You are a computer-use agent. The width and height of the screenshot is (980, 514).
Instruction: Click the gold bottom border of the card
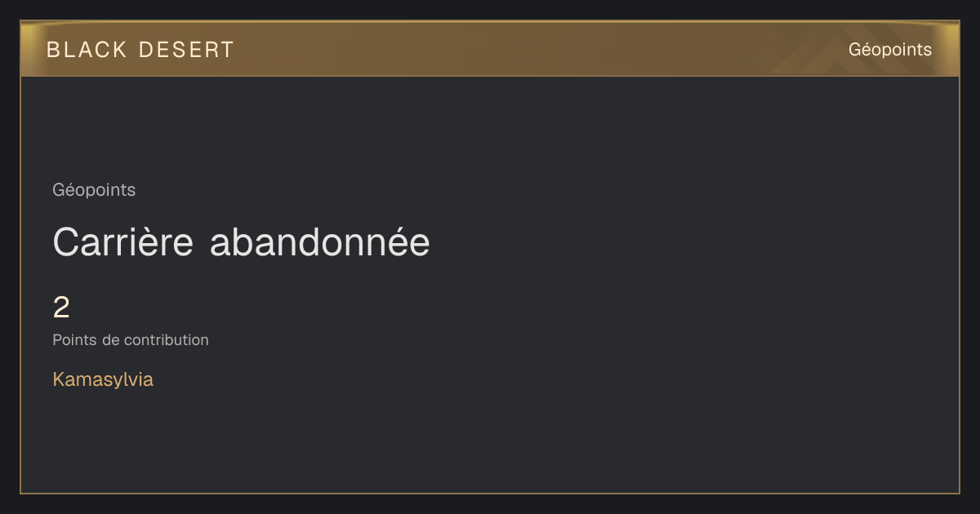click(490, 493)
